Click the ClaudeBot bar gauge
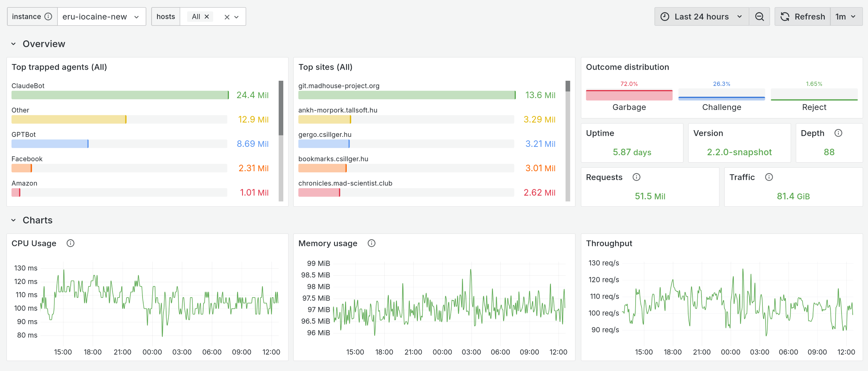 pyautogui.click(x=120, y=95)
